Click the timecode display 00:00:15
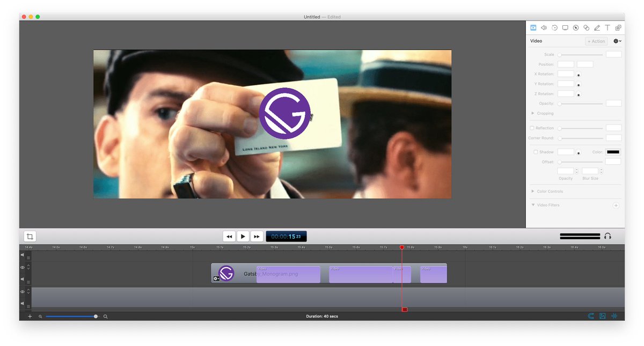 point(286,236)
